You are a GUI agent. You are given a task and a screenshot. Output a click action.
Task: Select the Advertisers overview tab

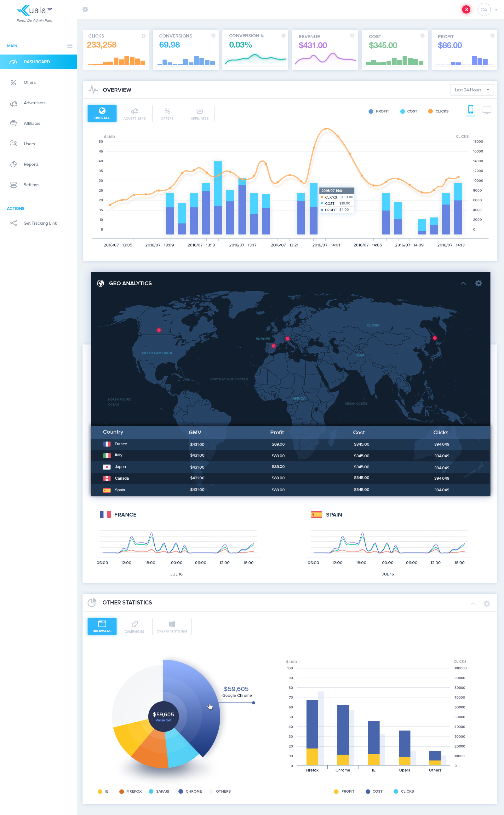tap(134, 114)
